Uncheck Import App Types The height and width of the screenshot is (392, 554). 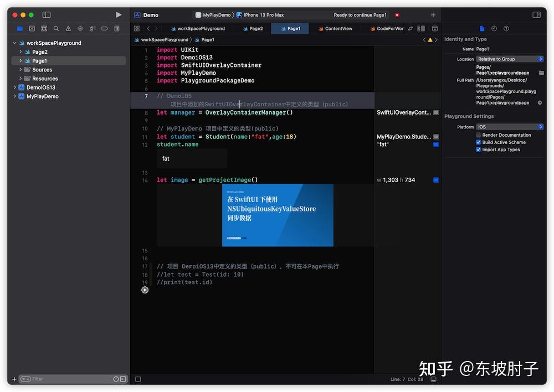(x=479, y=149)
